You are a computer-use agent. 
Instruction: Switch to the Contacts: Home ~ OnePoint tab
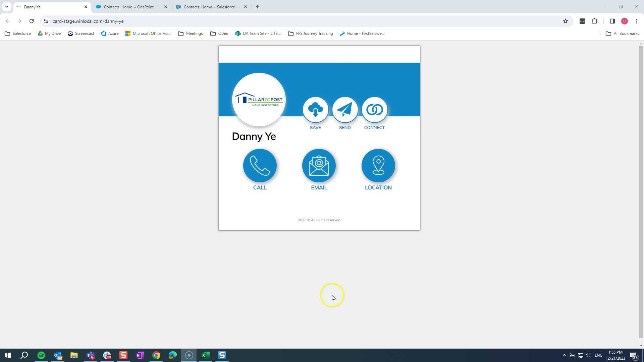click(128, 7)
